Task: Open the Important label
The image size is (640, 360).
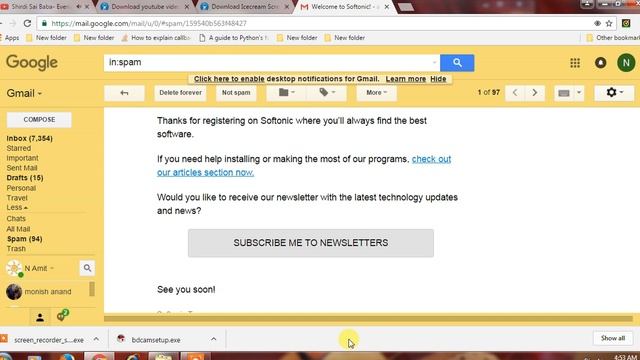Action: point(22,158)
